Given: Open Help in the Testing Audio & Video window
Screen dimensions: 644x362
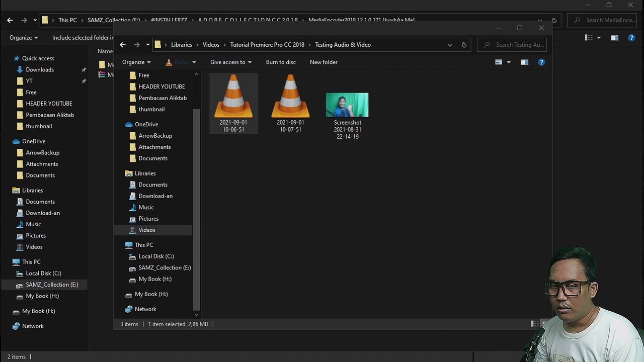Looking at the screenshot, I should pos(541,62).
